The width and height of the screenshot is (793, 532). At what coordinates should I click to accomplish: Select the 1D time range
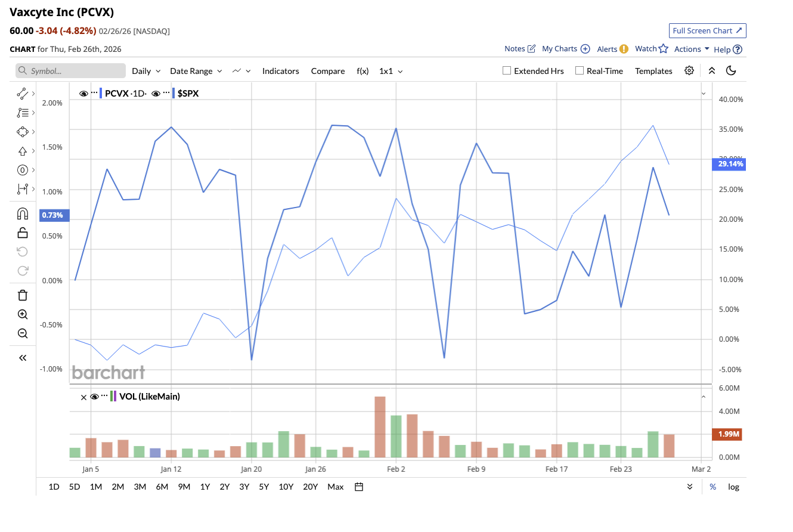point(54,487)
